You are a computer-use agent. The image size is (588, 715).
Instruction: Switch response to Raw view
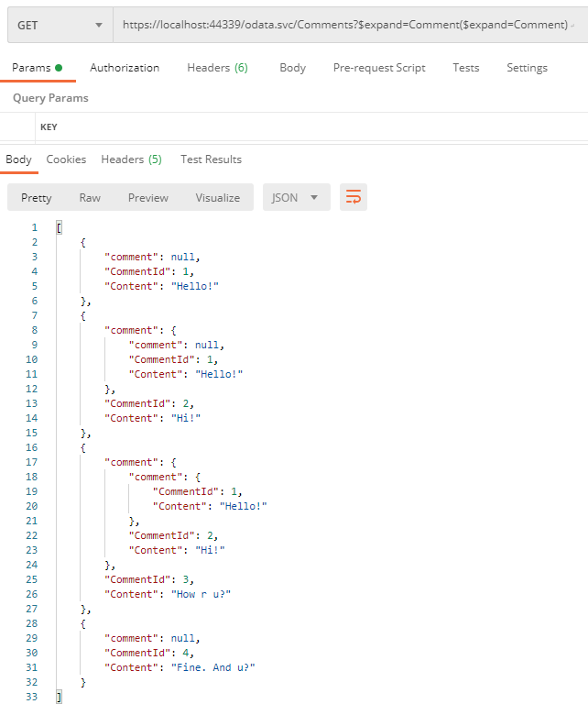click(90, 198)
